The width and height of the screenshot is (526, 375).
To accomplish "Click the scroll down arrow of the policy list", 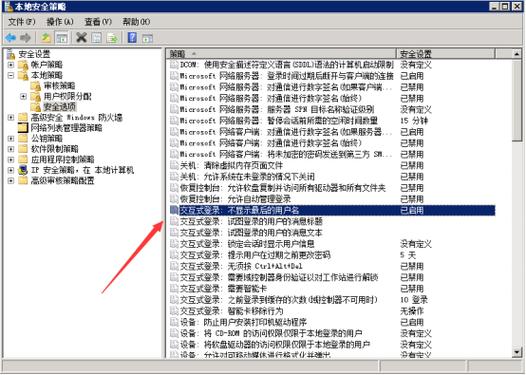I will tap(517, 353).
